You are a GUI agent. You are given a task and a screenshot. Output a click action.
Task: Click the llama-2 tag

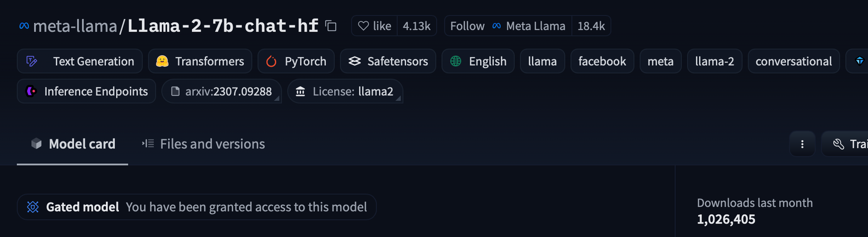click(x=714, y=61)
